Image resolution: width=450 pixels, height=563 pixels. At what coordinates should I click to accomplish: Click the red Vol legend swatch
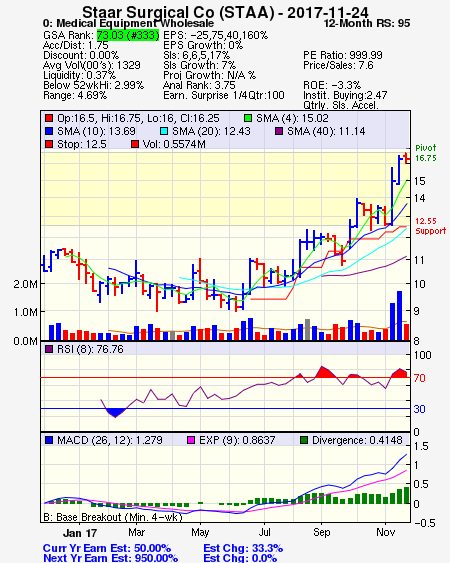135,144
